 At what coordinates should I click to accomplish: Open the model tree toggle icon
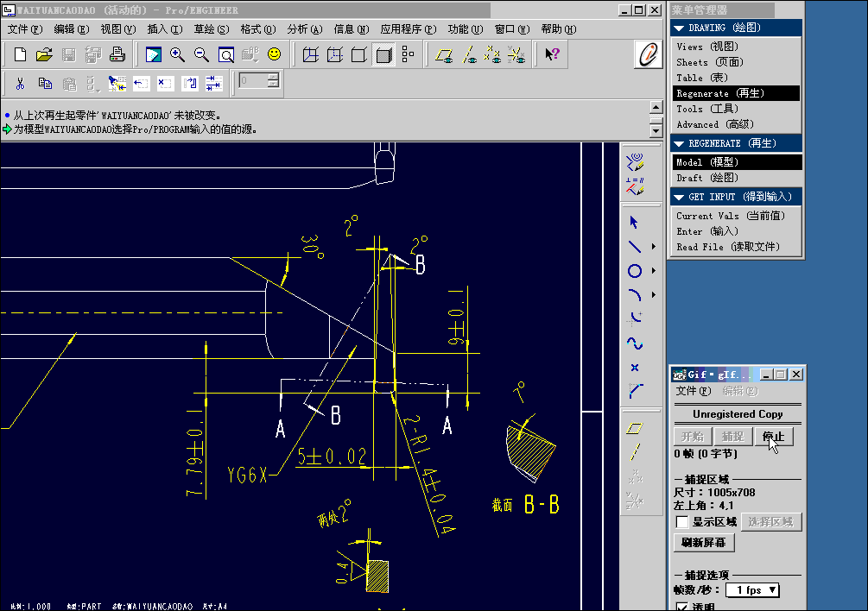(408, 54)
